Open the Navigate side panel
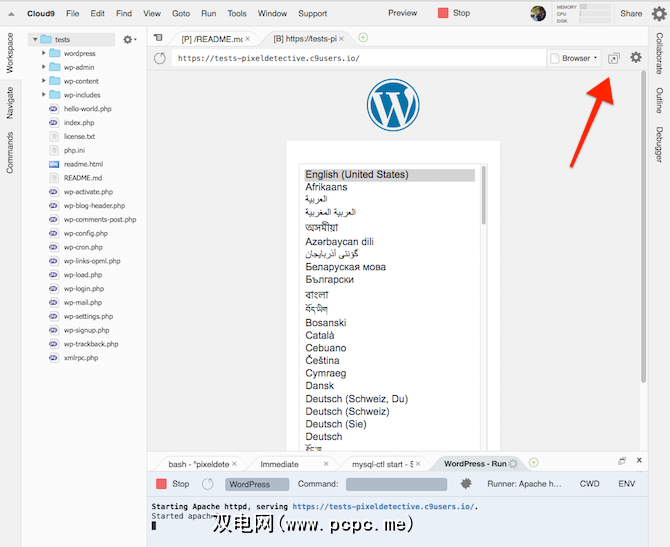Screen dimensions: 670x547 [x=10, y=103]
